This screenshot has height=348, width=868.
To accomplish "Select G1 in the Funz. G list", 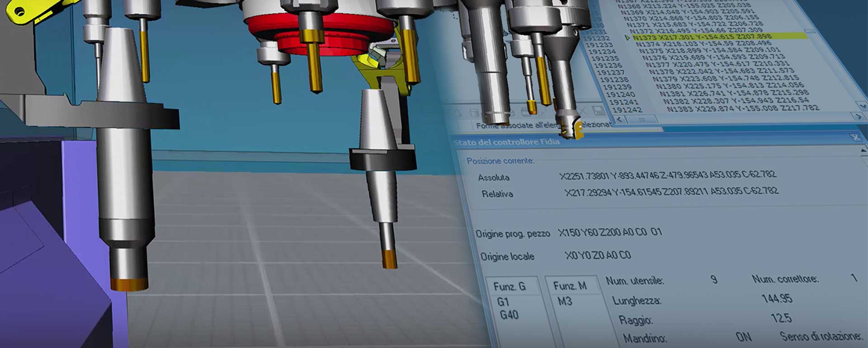I will click(x=503, y=302).
